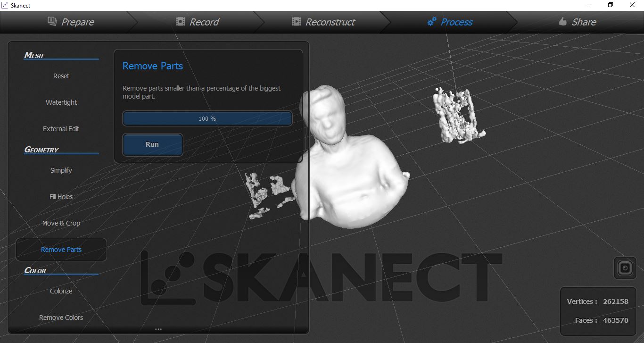Click the Process tab's gears icon
The width and height of the screenshot is (644, 343).
[432, 22]
